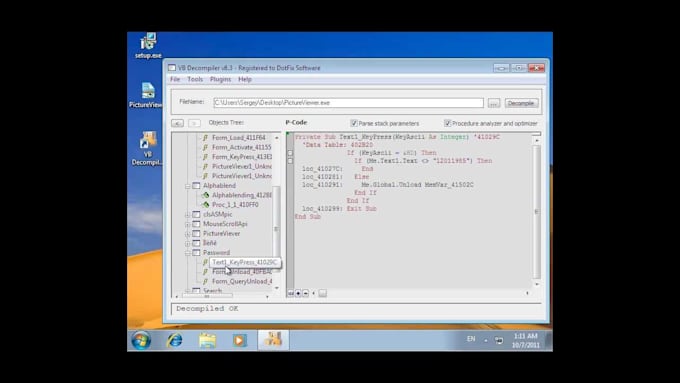Click the function icon of Form_KeyPress
This screenshot has width=680, height=383.
206,157
